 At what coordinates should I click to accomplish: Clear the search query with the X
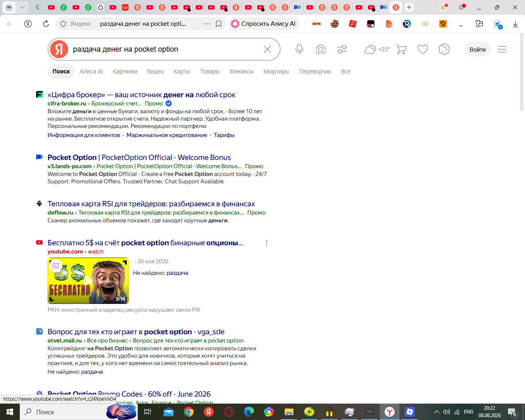(x=267, y=49)
